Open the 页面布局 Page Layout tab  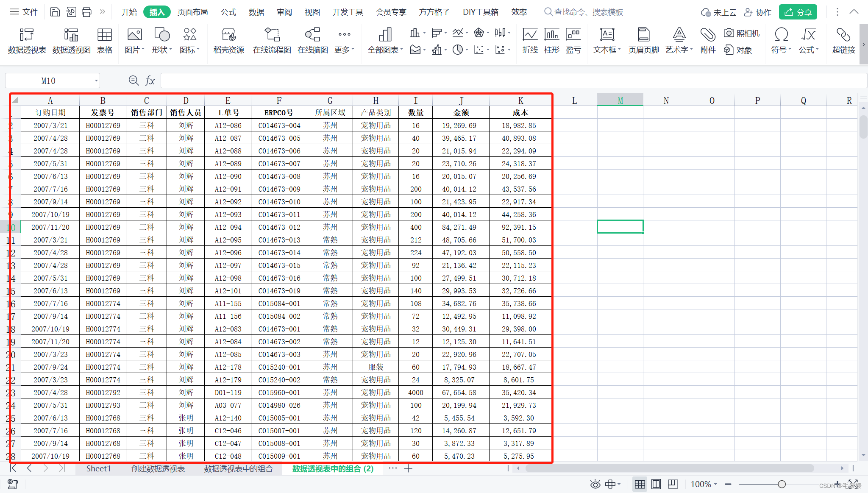point(193,12)
